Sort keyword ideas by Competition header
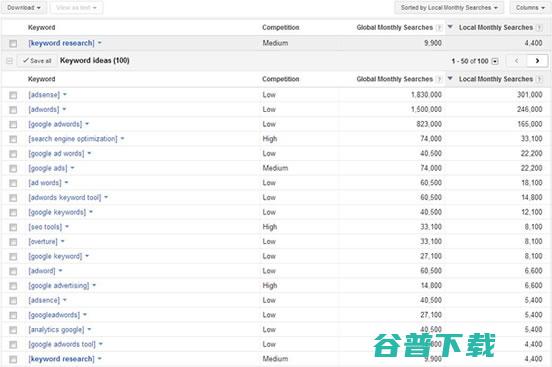The width and height of the screenshot is (552, 367). coord(281,79)
